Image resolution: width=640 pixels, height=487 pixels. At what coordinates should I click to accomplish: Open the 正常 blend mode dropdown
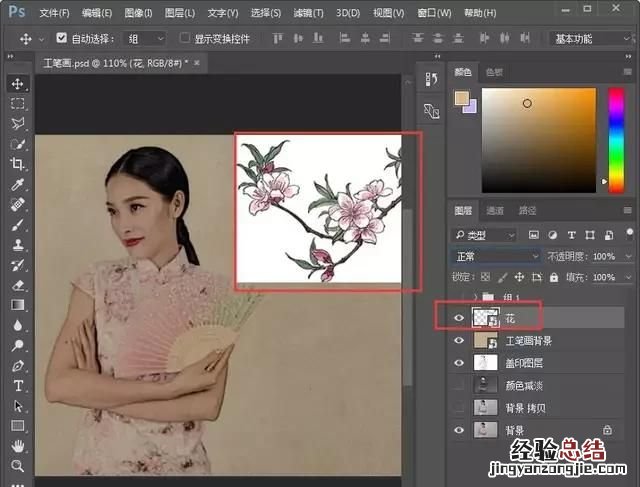click(492, 256)
